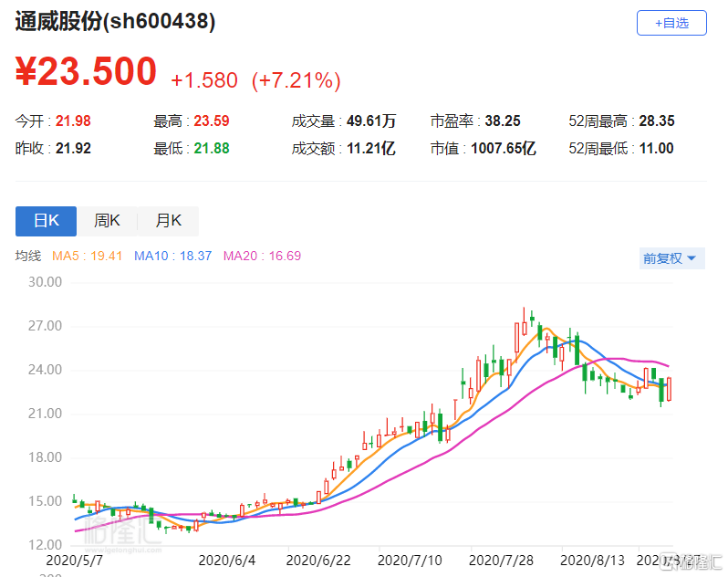The height and width of the screenshot is (577, 728).
Task: Click the 2020/7/28 date axis label
Action: [x=501, y=561]
